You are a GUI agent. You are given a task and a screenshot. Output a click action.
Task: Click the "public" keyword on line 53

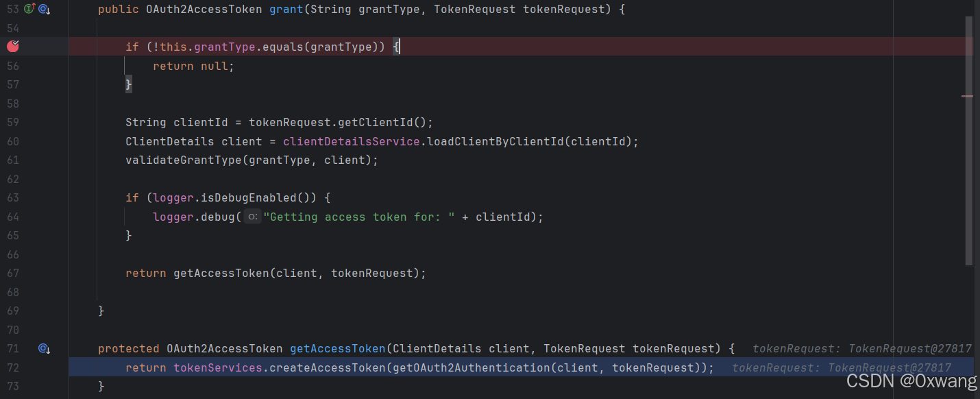coord(119,10)
